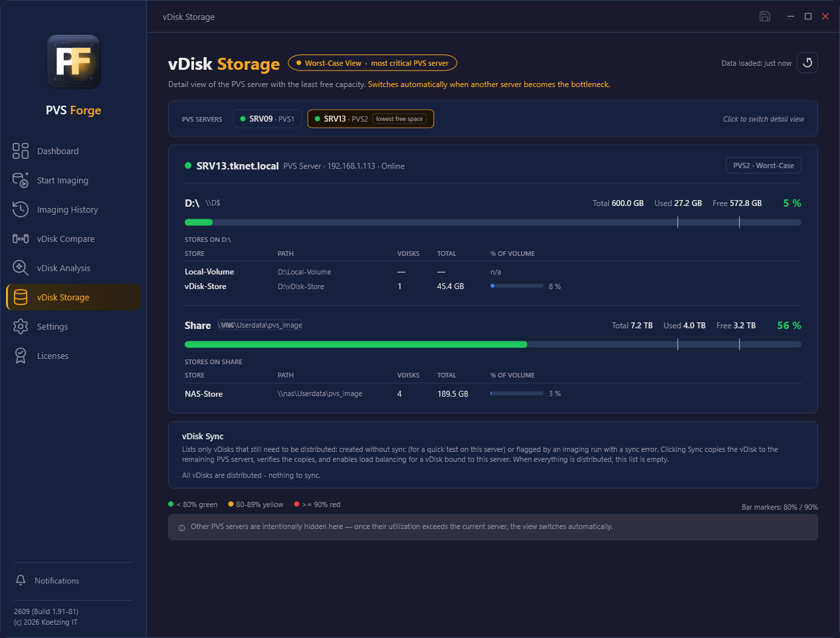Click the Free 3.2 TB value
The height and width of the screenshot is (638, 840).
[736, 326]
